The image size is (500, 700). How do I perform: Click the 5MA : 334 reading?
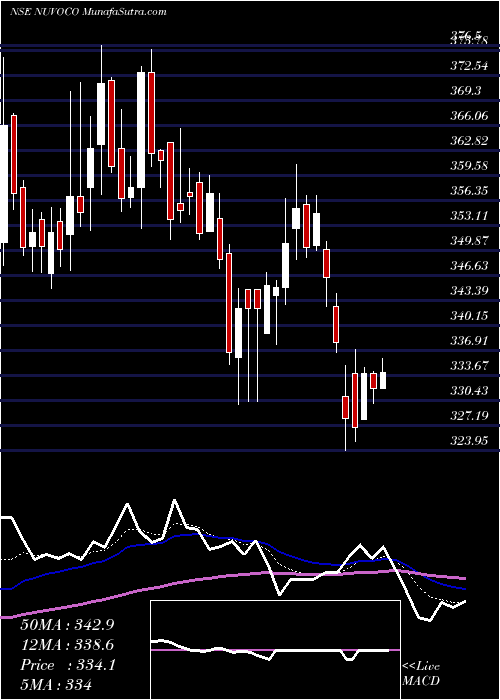coord(56,684)
